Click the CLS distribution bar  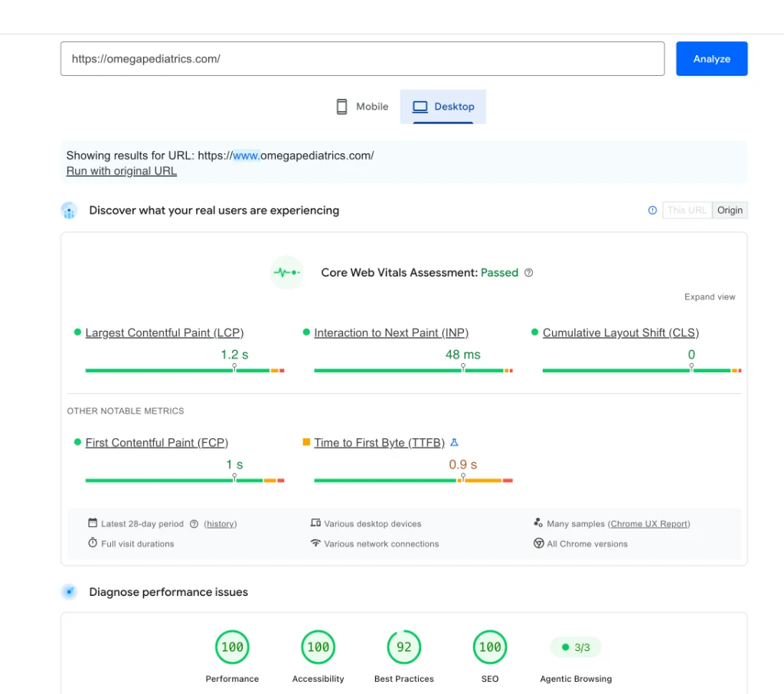pyautogui.click(x=642, y=370)
